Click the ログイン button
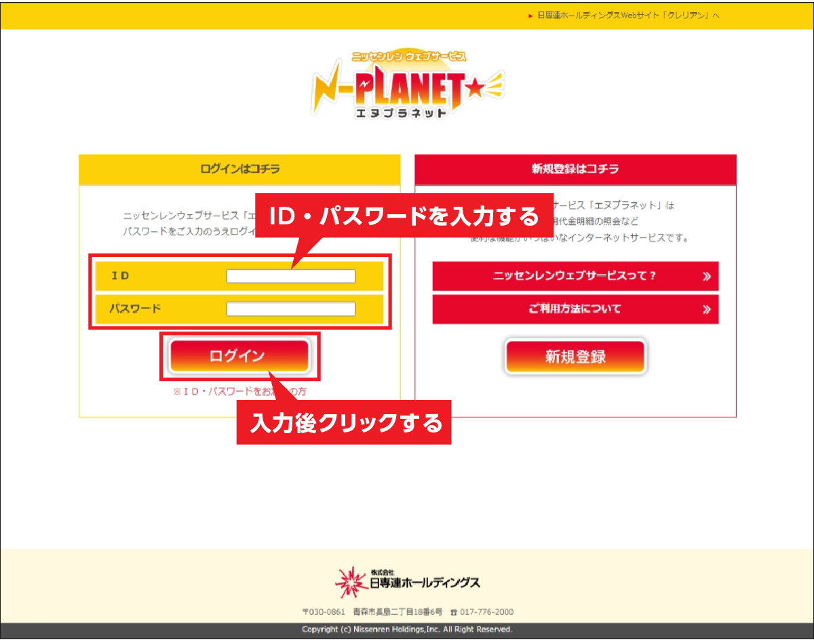Image resolution: width=814 pixels, height=644 pixels. [239, 356]
